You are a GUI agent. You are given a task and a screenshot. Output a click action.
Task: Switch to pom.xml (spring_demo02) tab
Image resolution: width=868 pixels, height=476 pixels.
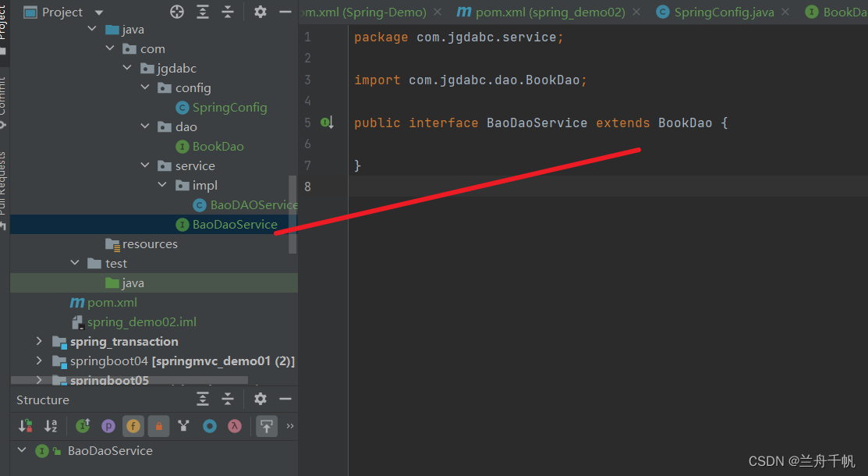(550, 12)
